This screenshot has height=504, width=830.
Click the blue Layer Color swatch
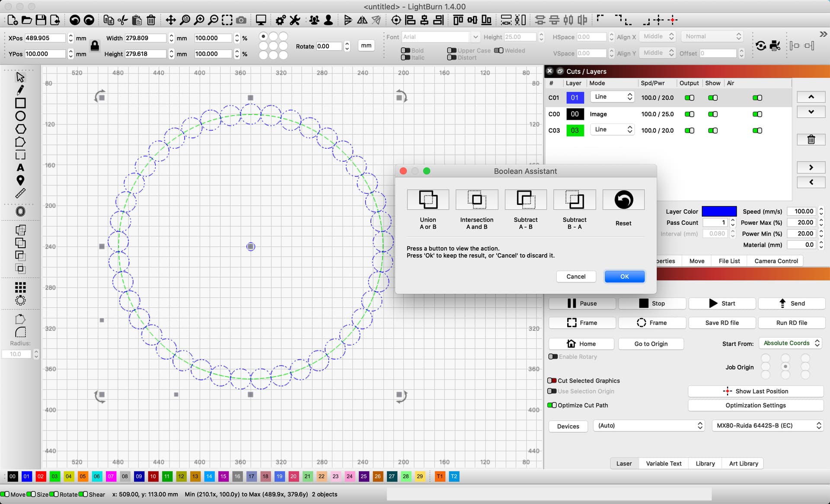(x=719, y=211)
